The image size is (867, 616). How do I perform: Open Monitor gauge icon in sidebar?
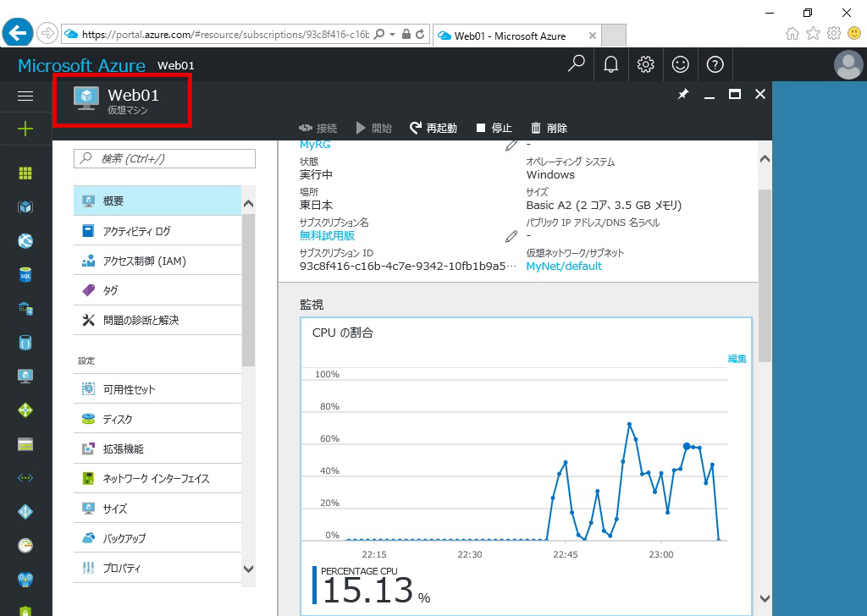tap(25, 545)
